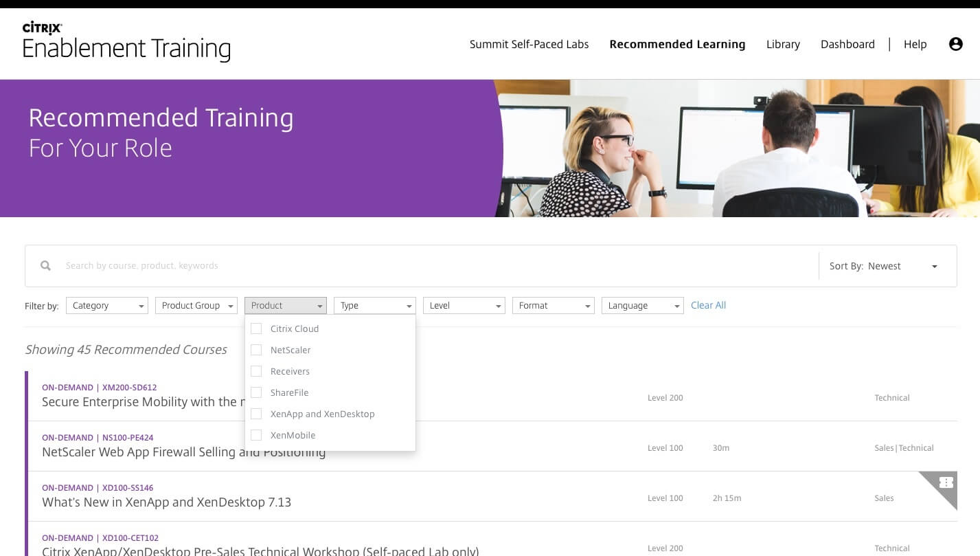Open the Type filter dropdown
Viewport: 980px width, 556px height.
(375, 305)
